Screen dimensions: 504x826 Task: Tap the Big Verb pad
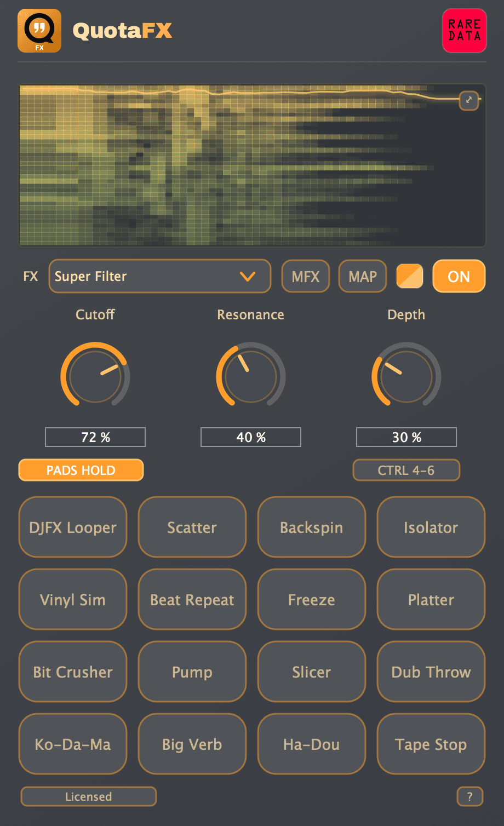[192, 744]
